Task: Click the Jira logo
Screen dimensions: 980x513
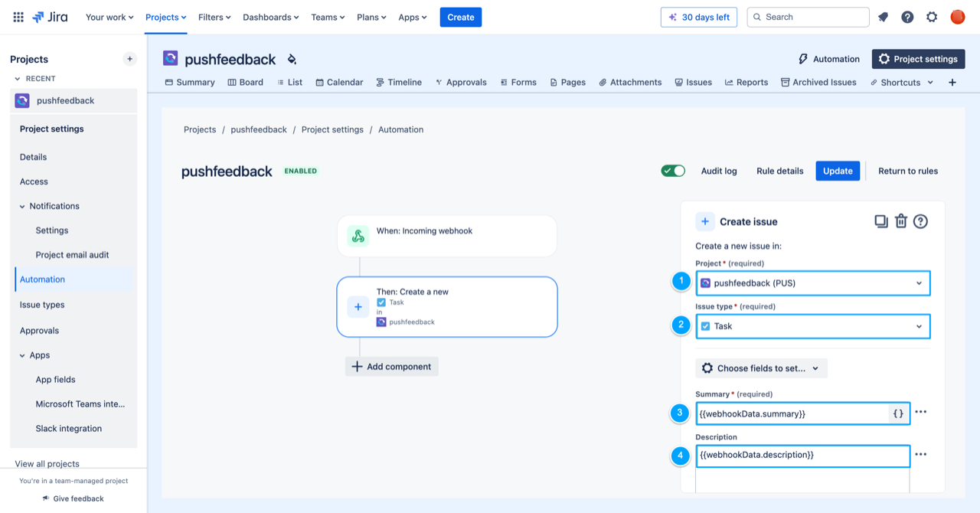Action: tap(50, 17)
